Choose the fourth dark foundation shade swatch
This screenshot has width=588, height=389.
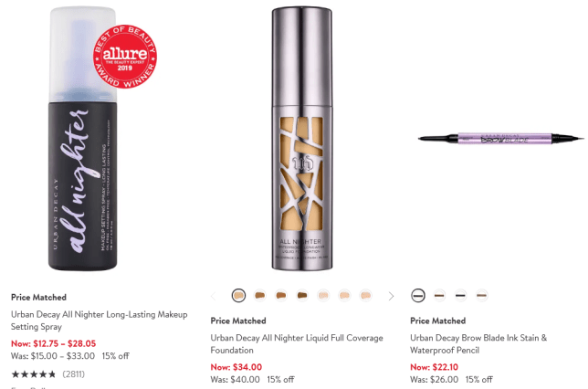pyautogui.click(x=302, y=296)
